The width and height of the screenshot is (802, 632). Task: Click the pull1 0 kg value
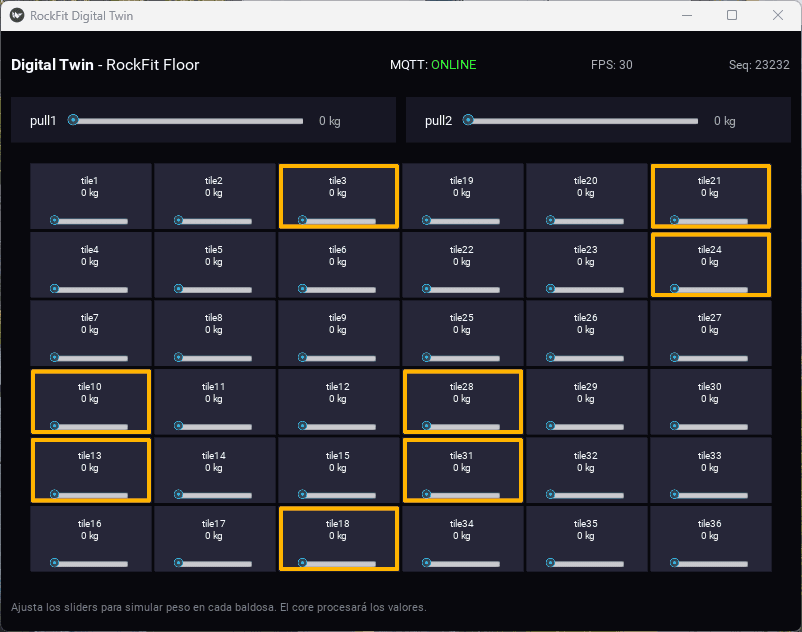330,121
